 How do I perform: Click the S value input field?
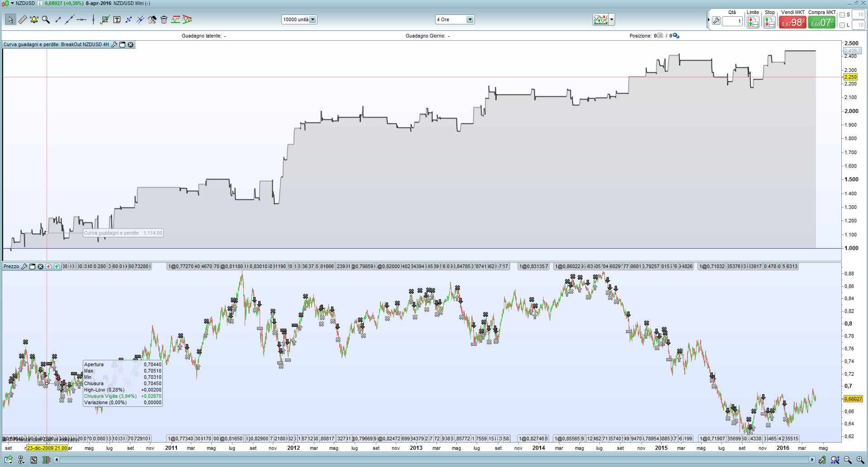pyautogui.click(x=859, y=15)
